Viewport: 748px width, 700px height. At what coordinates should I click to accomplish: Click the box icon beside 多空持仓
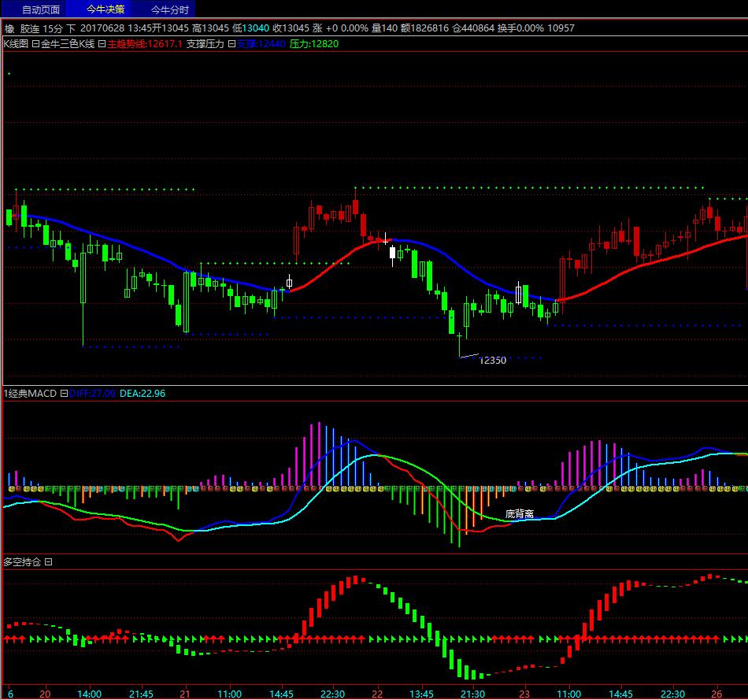click(48, 562)
